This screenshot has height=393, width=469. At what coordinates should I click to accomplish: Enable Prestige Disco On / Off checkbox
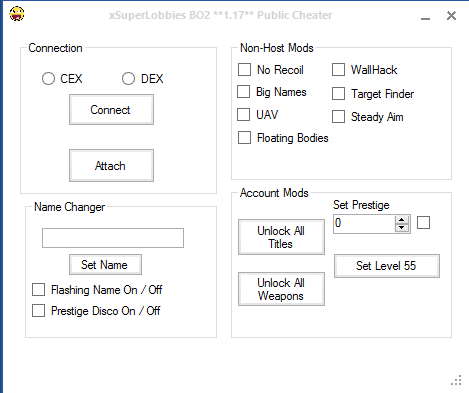[x=38, y=311]
